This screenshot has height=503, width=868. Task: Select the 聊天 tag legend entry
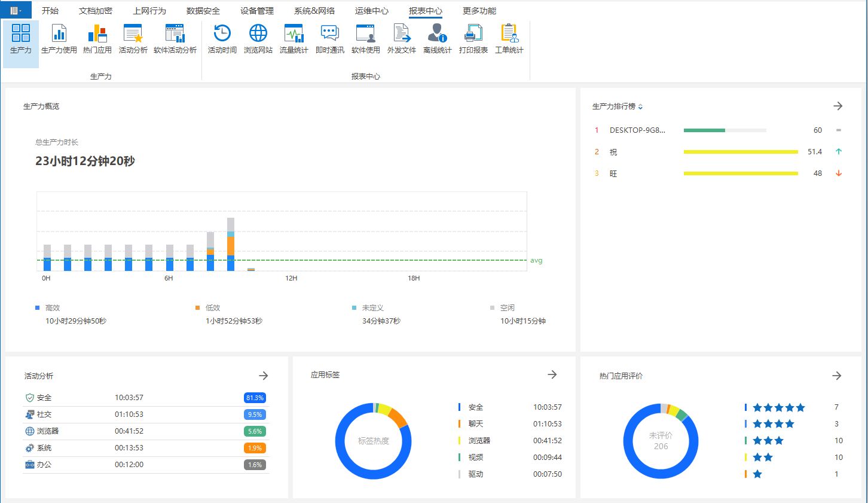(x=510, y=424)
